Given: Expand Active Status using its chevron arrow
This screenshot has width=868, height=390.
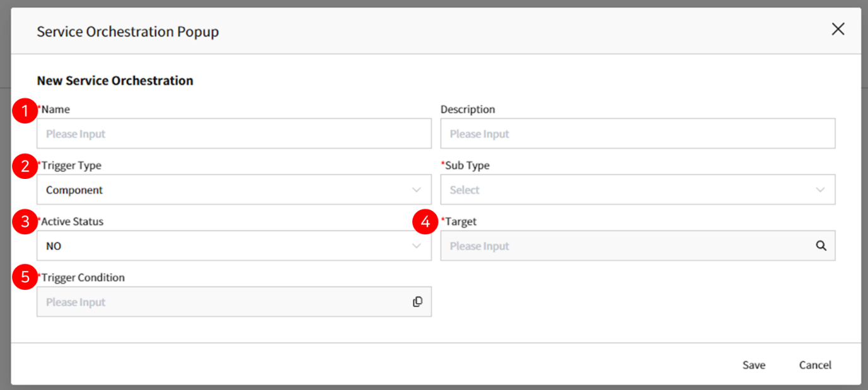Looking at the screenshot, I should pyautogui.click(x=417, y=246).
